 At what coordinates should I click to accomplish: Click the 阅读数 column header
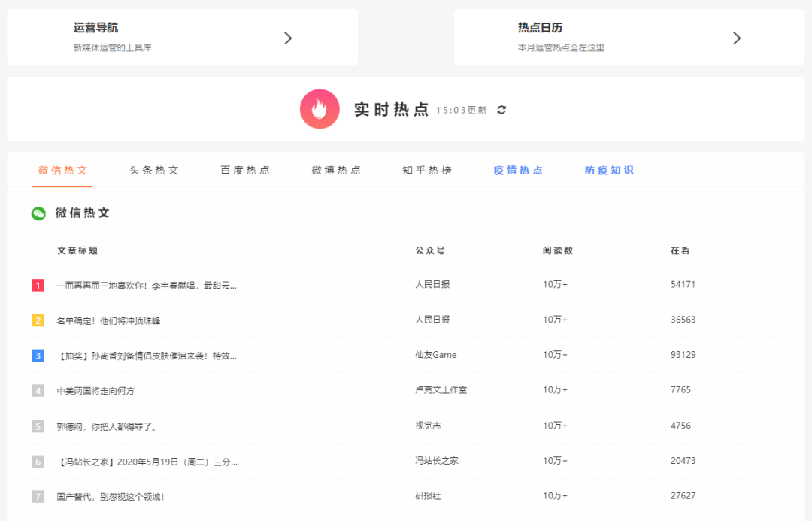coord(558,250)
